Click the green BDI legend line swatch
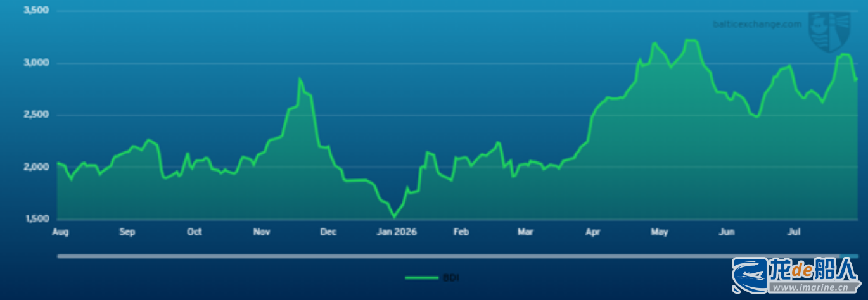The width and height of the screenshot is (868, 300). 422,278
